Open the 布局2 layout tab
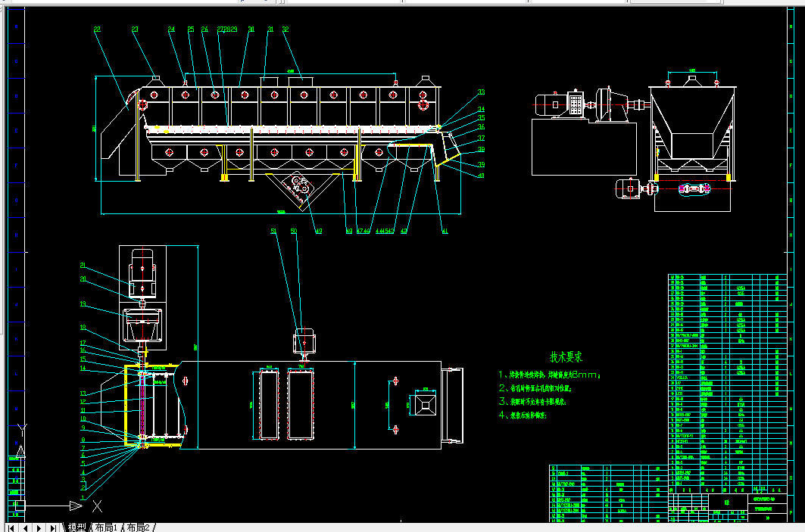The image size is (805, 532). coord(138,527)
